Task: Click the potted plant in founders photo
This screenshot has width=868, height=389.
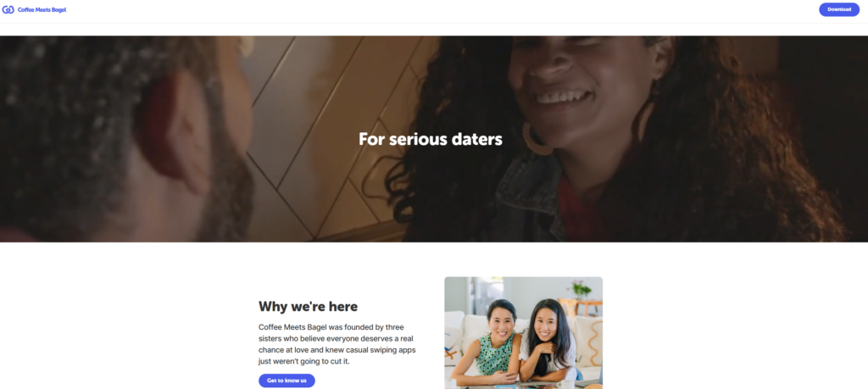Action: tap(581, 288)
